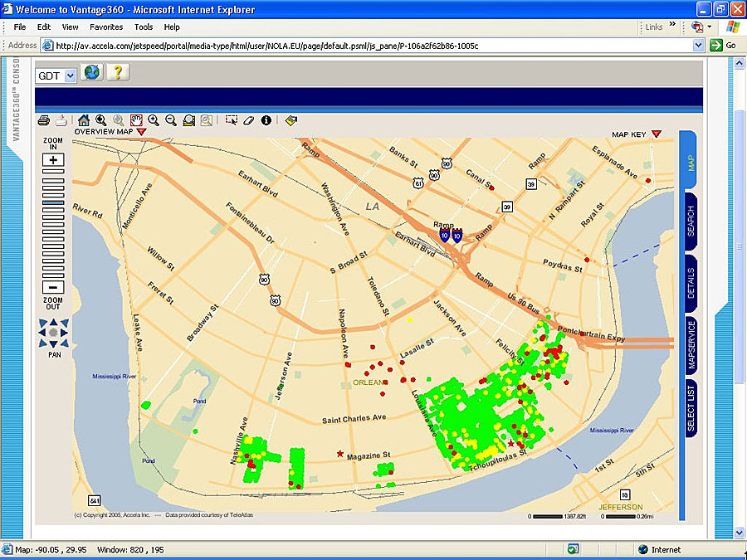This screenshot has height=560, width=747.
Task: Select the lowest zoom level bar above minus
Action: coord(53,275)
